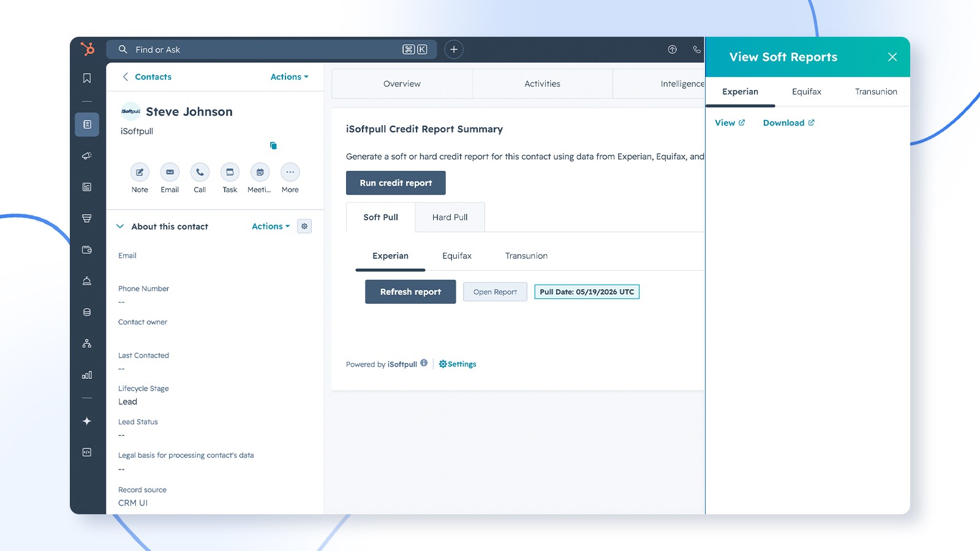The width and height of the screenshot is (980, 551).
Task: Open the View link for Experian report
Action: pyautogui.click(x=729, y=123)
